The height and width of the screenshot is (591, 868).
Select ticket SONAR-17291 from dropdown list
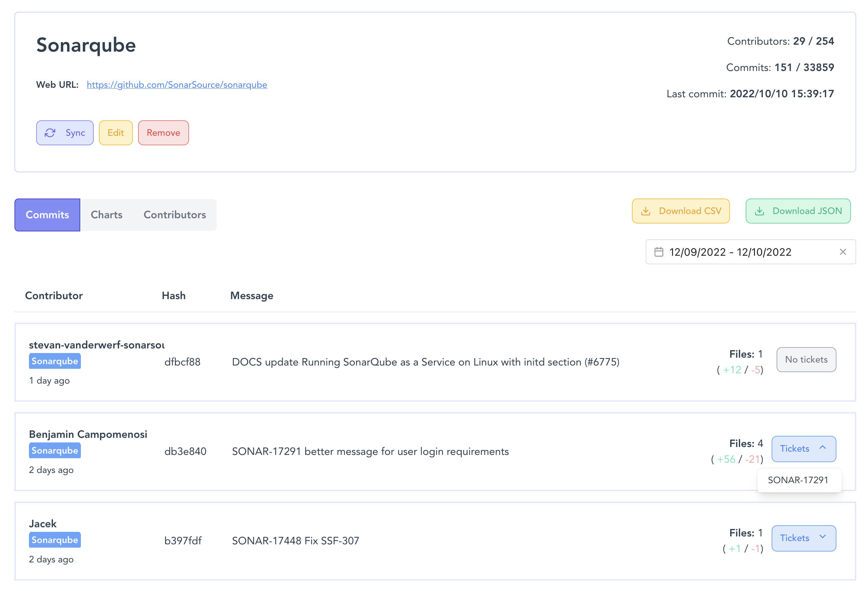(798, 480)
